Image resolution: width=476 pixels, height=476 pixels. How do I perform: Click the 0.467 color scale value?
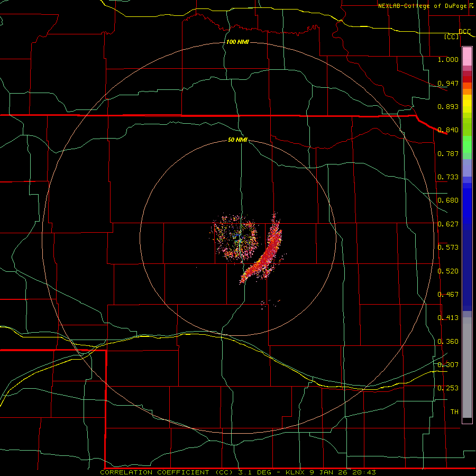(x=448, y=295)
